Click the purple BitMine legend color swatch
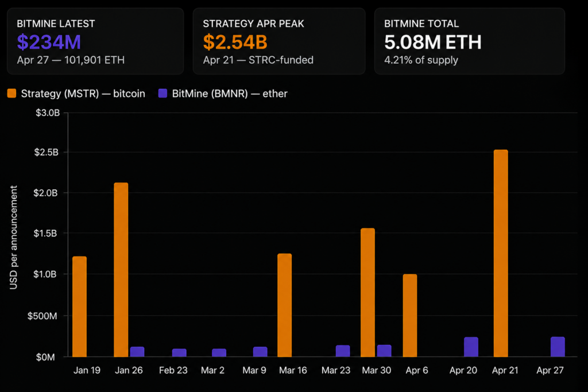This screenshot has height=392, width=588. tap(163, 93)
